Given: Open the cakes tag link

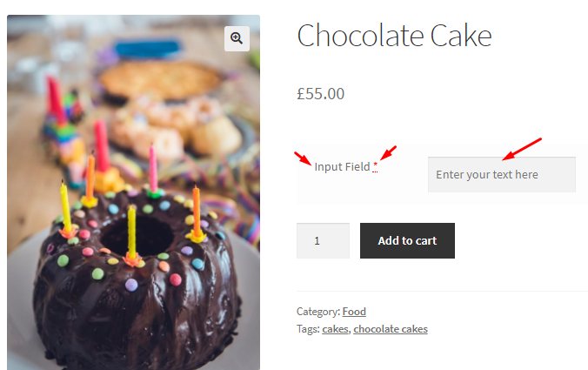Looking at the screenshot, I should point(334,329).
